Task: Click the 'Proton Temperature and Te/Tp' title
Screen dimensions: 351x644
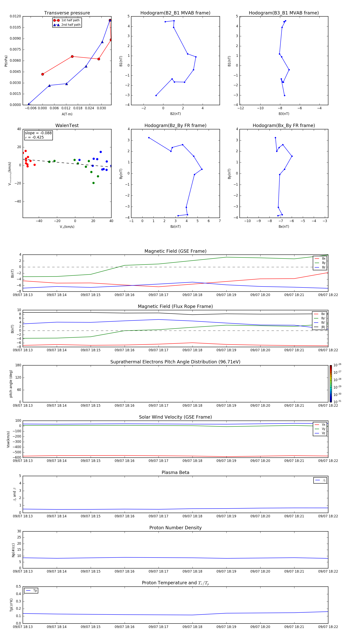Action: click(175, 583)
